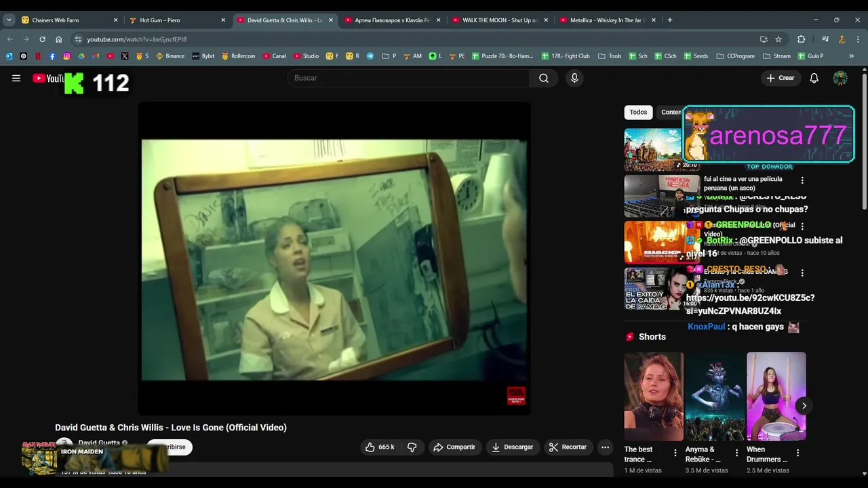Click the Descargar download button
868x488 pixels.
tap(513, 447)
